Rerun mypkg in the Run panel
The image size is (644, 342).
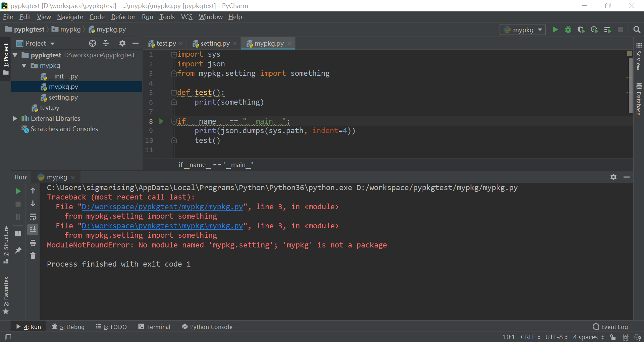(x=18, y=191)
